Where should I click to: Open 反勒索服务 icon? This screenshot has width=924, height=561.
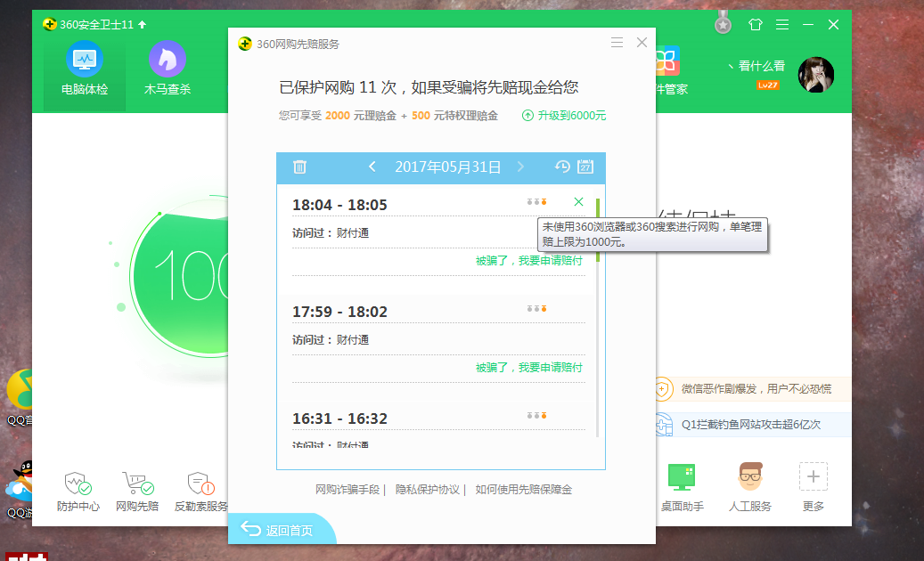pyautogui.click(x=200, y=484)
